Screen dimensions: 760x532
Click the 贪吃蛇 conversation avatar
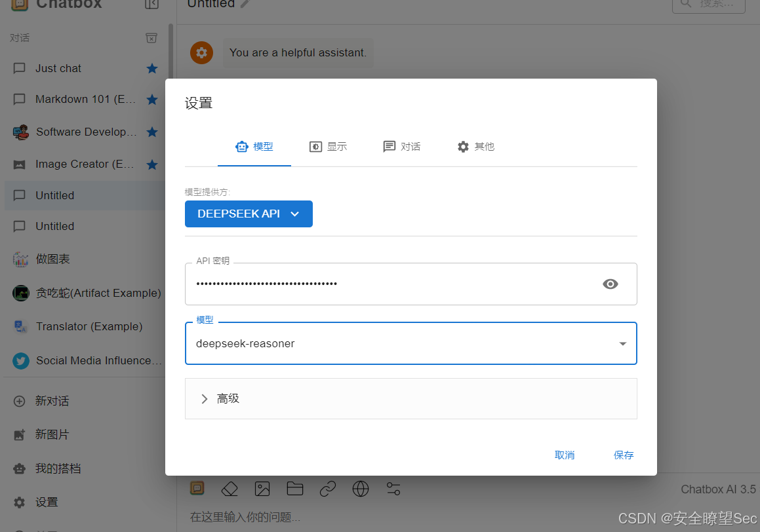pos(21,294)
